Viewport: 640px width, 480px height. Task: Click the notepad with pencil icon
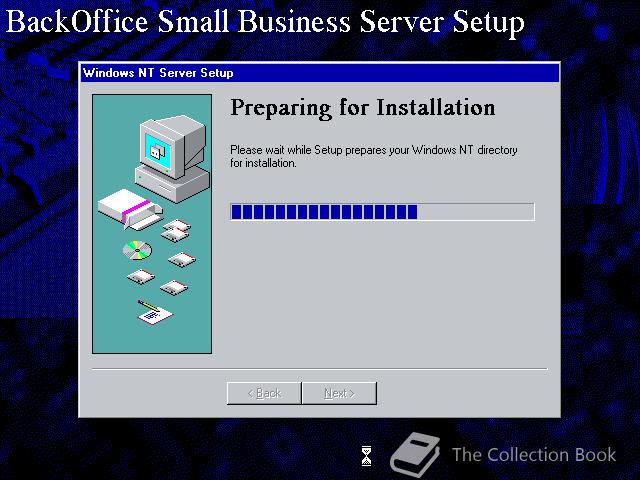(x=154, y=313)
